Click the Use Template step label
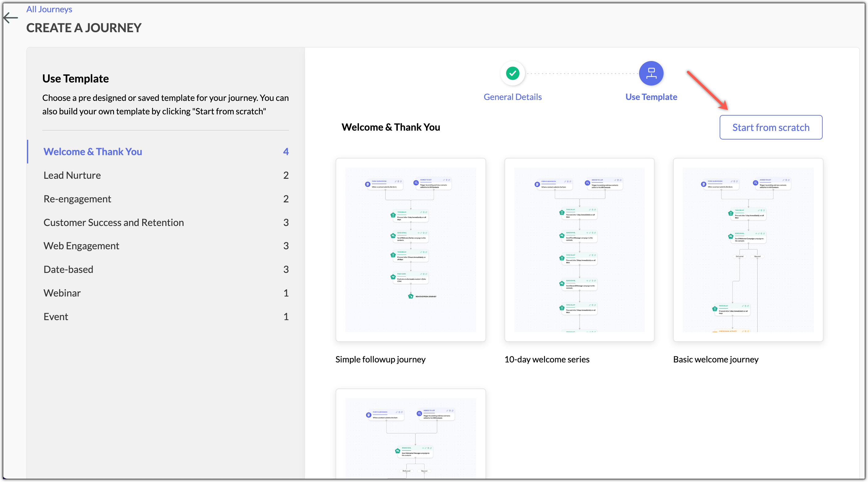The width and height of the screenshot is (868, 482). [651, 97]
